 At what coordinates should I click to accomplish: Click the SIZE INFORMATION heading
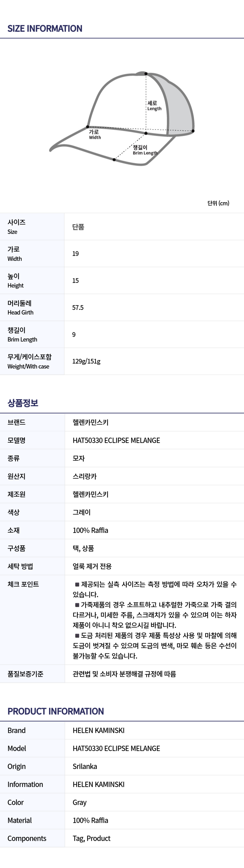[x=45, y=29]
